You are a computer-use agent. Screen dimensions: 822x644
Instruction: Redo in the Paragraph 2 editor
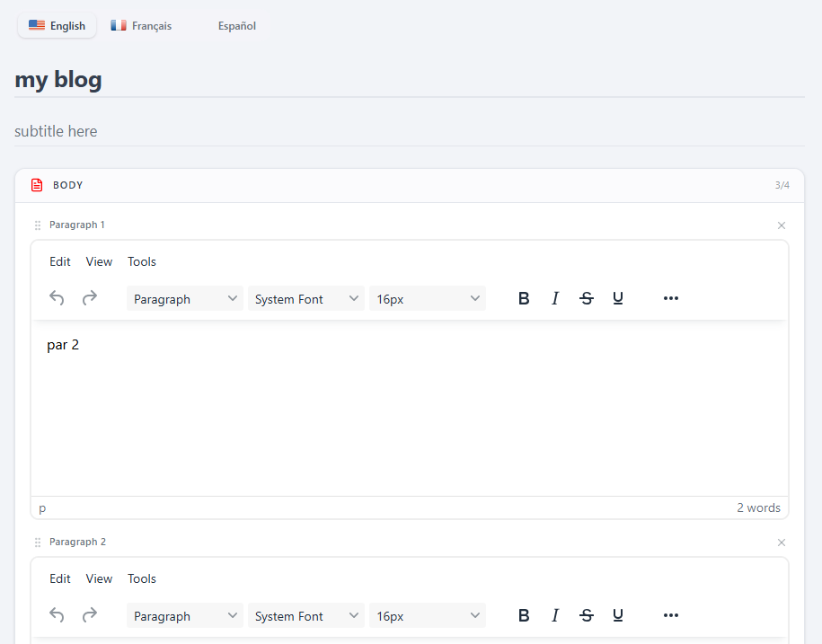pos(90,615)
